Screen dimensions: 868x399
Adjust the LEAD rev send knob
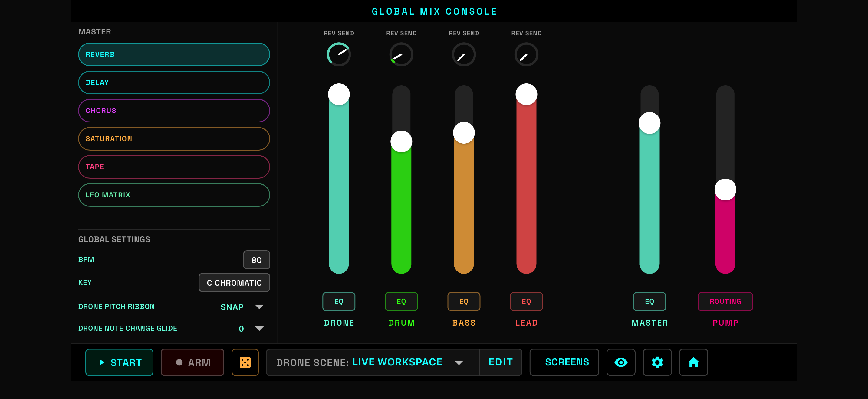pos(526,54)
